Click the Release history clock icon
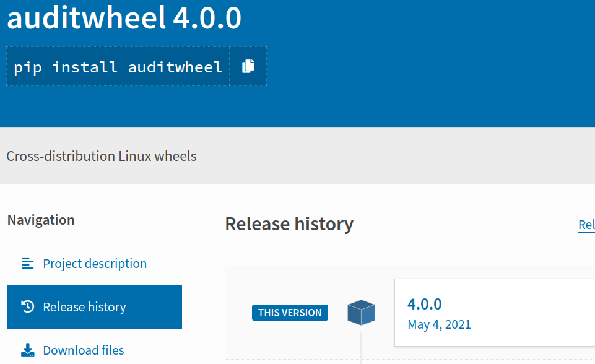The width and height of the screenshot is (595, 364). [27, 307]
